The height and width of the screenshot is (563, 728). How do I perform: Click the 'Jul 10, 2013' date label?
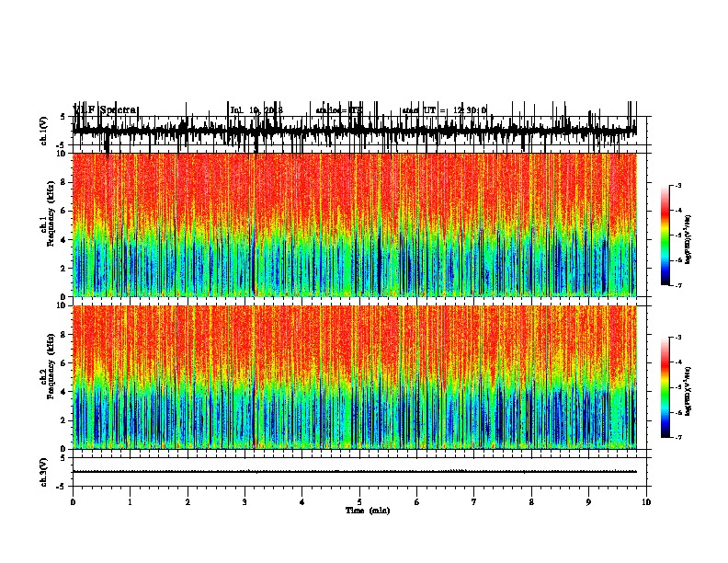point(256,110)
